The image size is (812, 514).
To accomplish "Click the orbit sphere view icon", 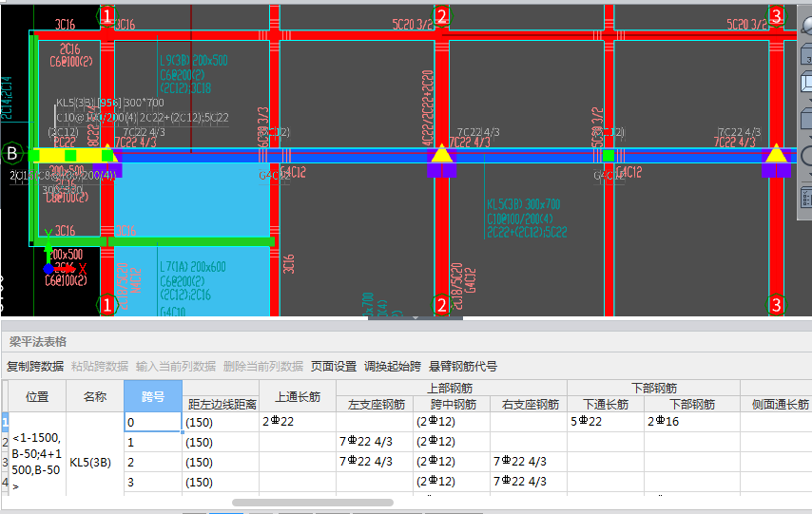I will tap(807, 24).
